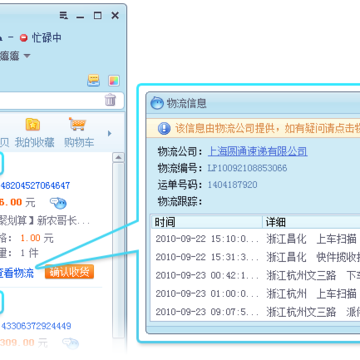360x360 pixels.
Task: Chat with seller via bubble icon
Action: pos(58,202)
